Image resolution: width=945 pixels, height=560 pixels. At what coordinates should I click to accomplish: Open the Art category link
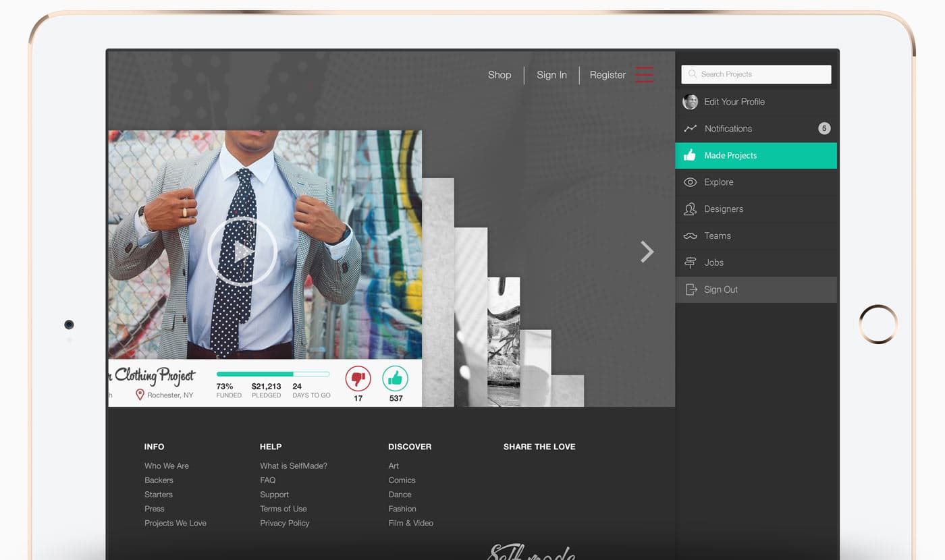point(394,466)
